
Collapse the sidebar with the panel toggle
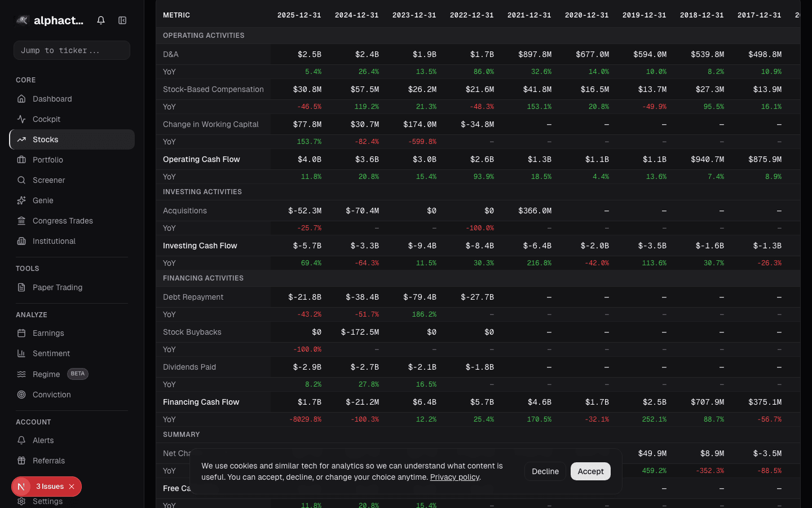click(122, 20)
